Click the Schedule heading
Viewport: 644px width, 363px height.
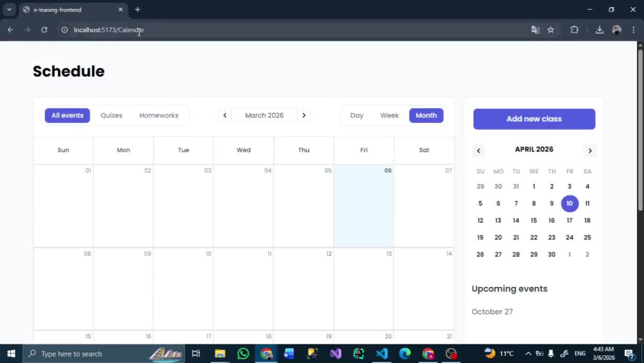69,71
